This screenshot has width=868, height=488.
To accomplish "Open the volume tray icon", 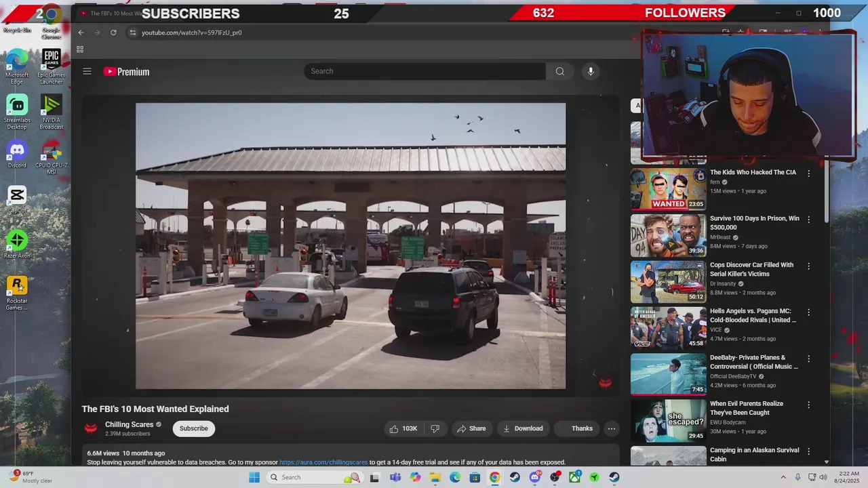I will (x=823, y=477).
